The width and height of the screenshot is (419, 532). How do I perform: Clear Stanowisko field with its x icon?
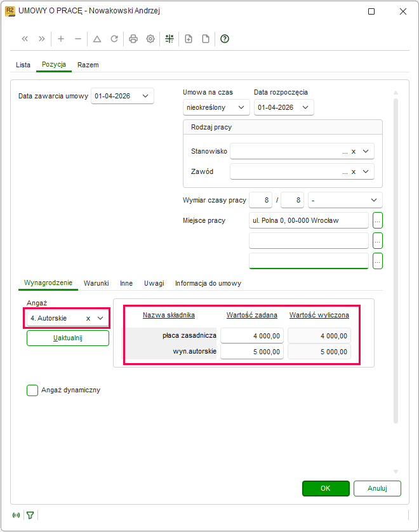click(354, 152)
